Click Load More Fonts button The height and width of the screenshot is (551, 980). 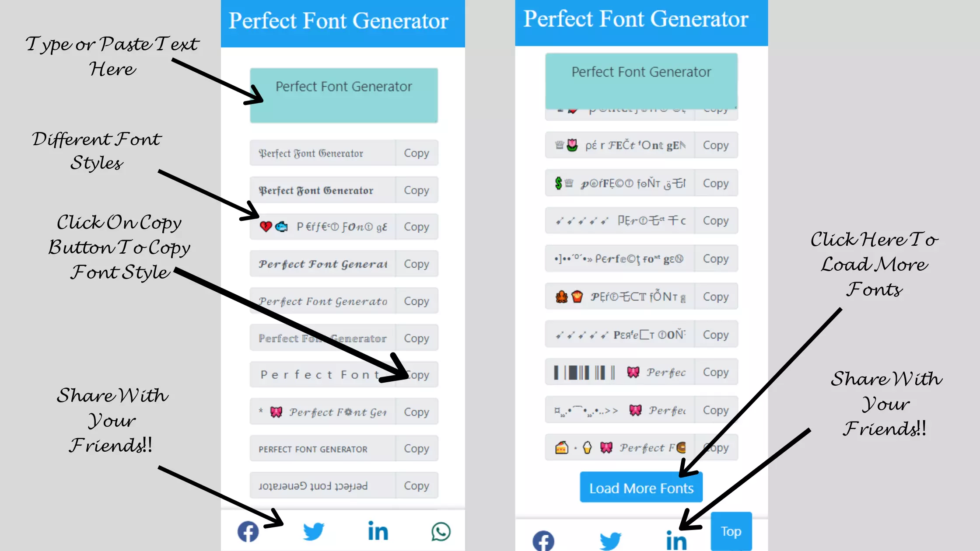pyautogui.click(x=641, y=488)
